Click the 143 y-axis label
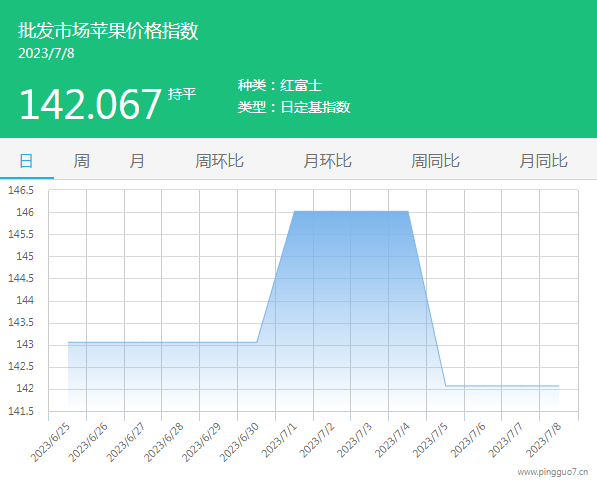The height and width of the screenshot is (484, 597). click(x=25, y=344)
